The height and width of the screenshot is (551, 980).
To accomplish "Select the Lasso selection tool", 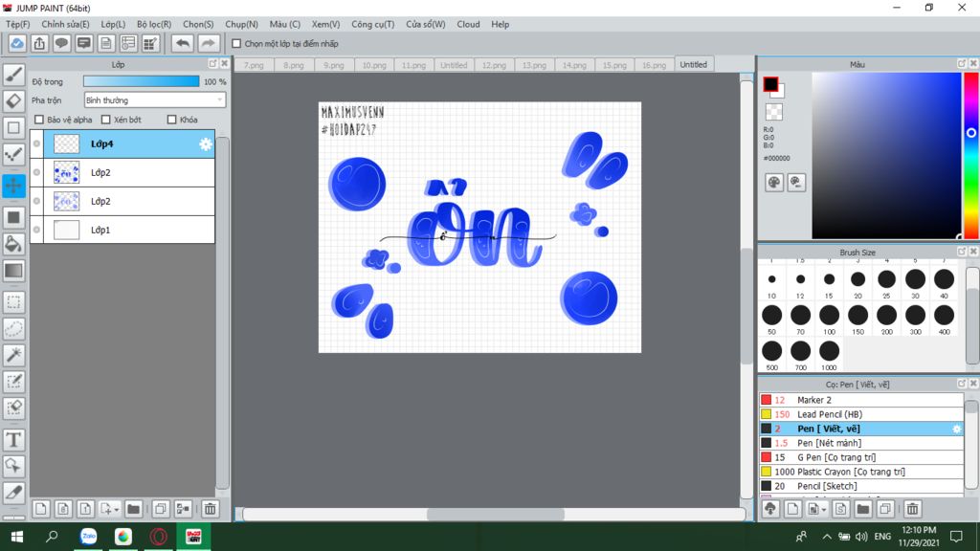I will 13,329.
